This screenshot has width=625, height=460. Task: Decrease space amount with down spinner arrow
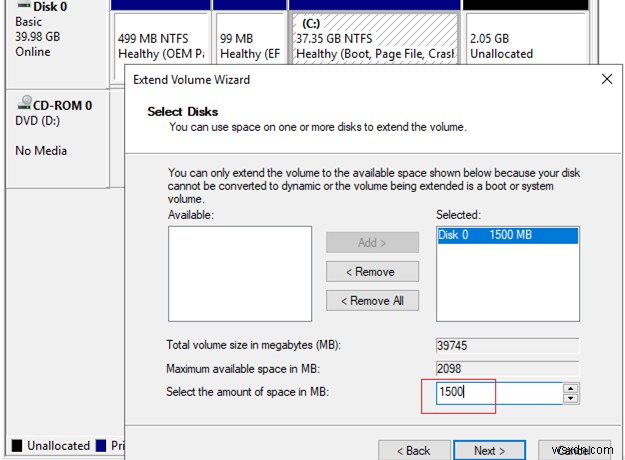571,398
